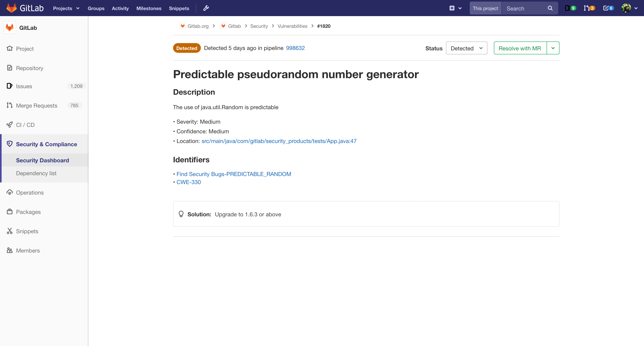
Task: Expand the Resolve with MR dropdown arrow
Action: click(x=553, y=48)
